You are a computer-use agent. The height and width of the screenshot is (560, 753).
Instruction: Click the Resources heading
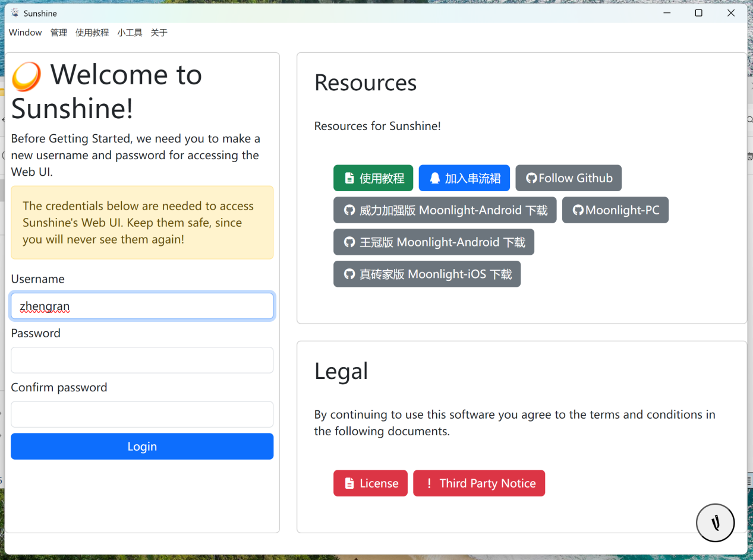[366, 83]
